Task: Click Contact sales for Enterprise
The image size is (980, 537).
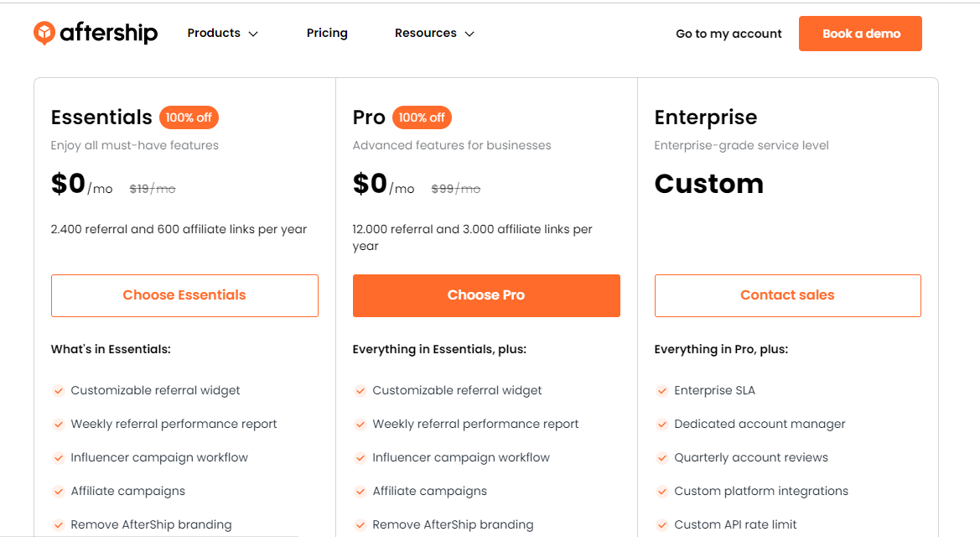Action: pos(787,295)
